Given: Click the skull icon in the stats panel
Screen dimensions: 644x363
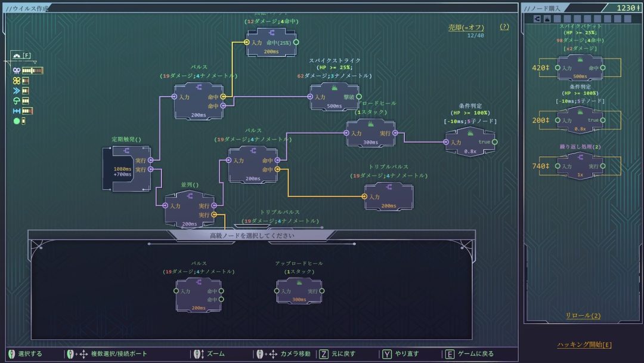Looking at the screenshot, I should 16,70.
